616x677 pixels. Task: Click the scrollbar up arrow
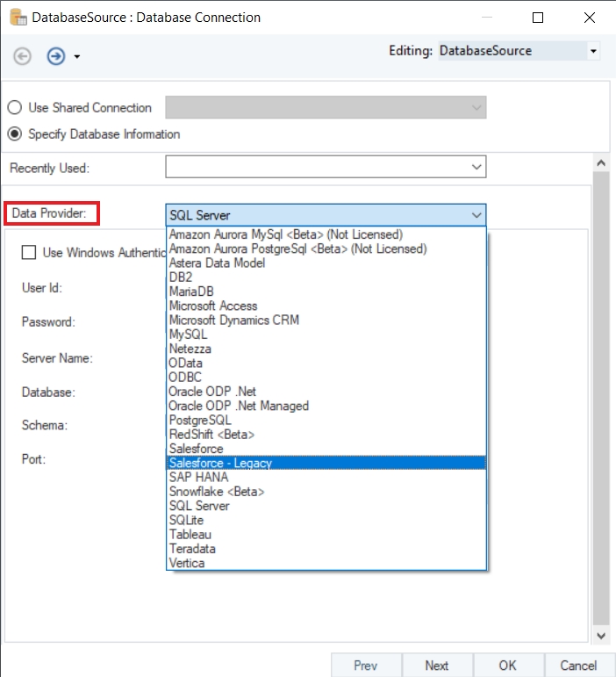[601, 163]
